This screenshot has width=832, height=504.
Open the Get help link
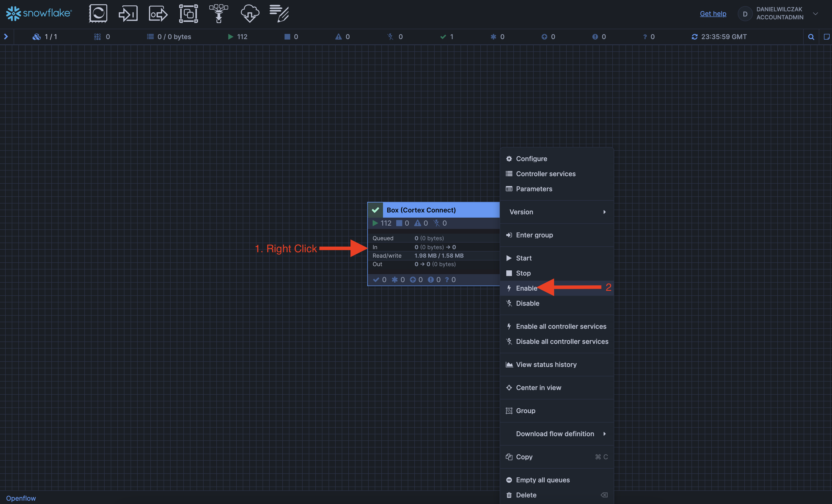(x=713, y=13)
